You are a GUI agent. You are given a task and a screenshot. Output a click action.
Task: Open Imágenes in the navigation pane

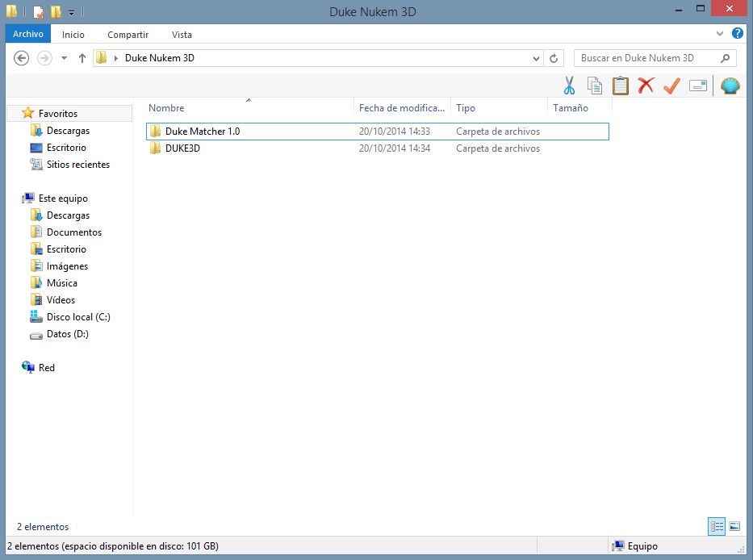point(67,266)
